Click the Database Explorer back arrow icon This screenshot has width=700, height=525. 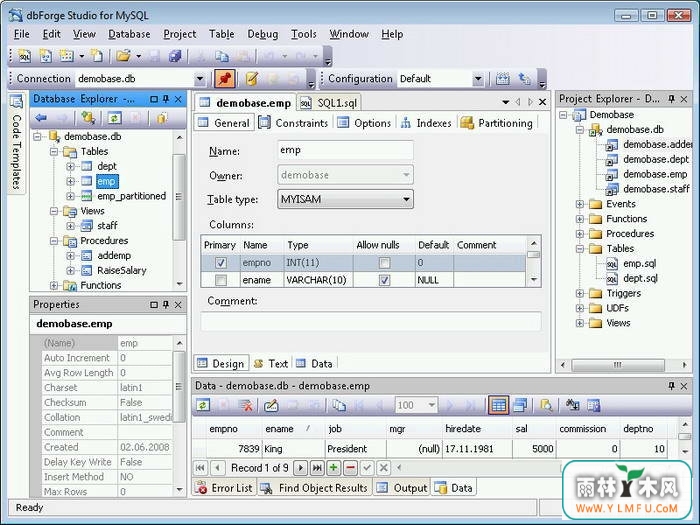click(x=41, y=118)
